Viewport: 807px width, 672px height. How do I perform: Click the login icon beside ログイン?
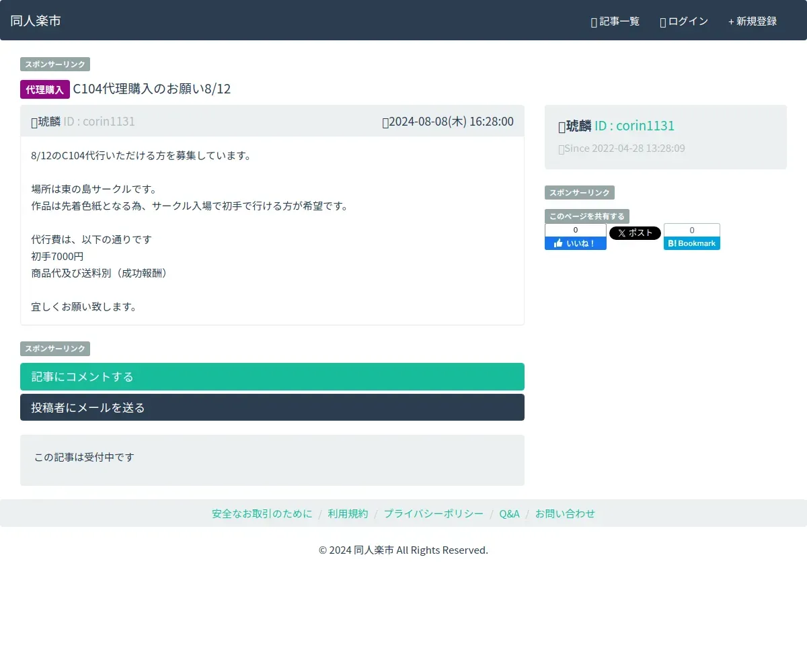(x=663, y=22)
